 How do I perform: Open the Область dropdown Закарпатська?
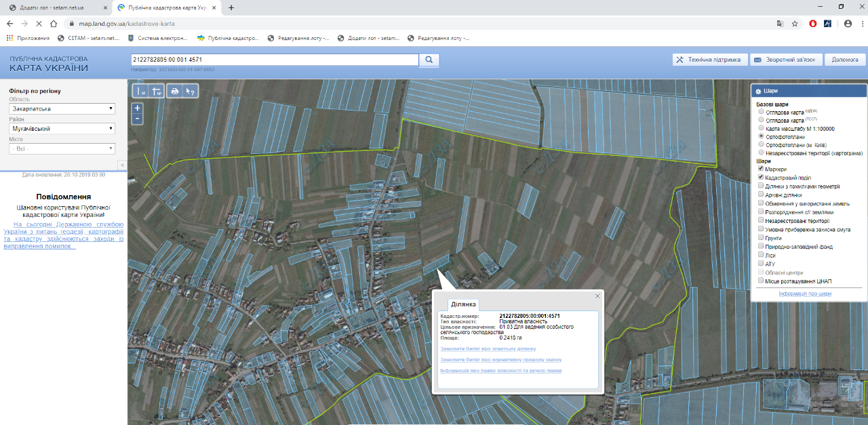[62, 108]
